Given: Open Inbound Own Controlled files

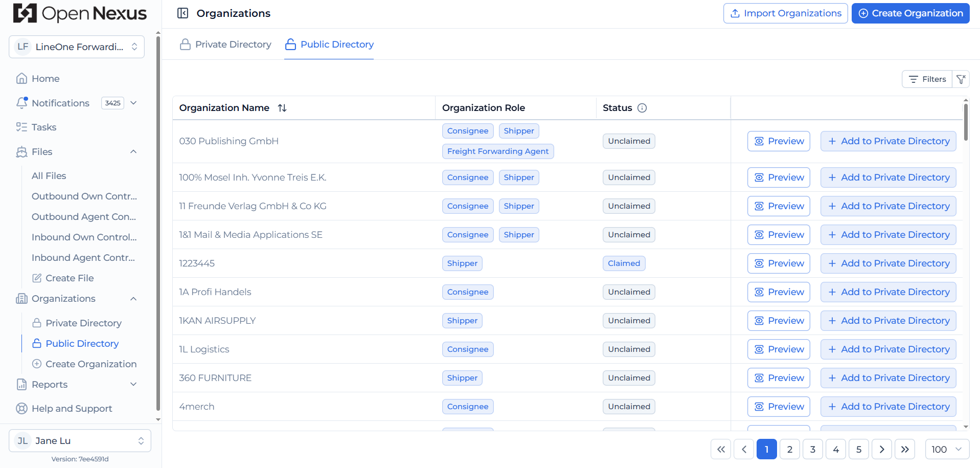Looking at the screenshot, I should pos(84,237).
